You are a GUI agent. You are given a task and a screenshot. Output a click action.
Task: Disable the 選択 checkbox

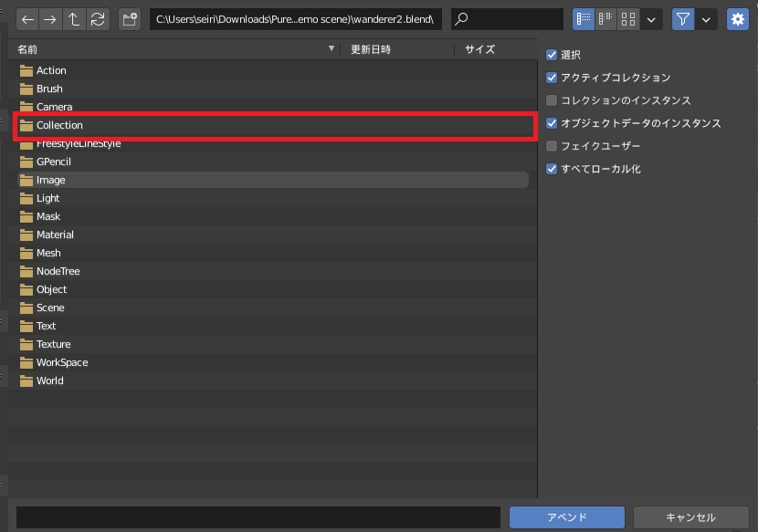pos(552,54)
